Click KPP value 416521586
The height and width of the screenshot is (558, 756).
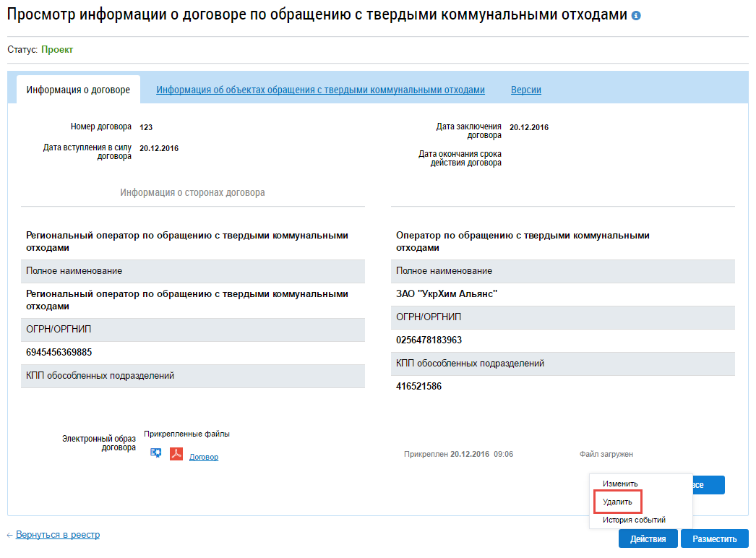coord(418,386)
